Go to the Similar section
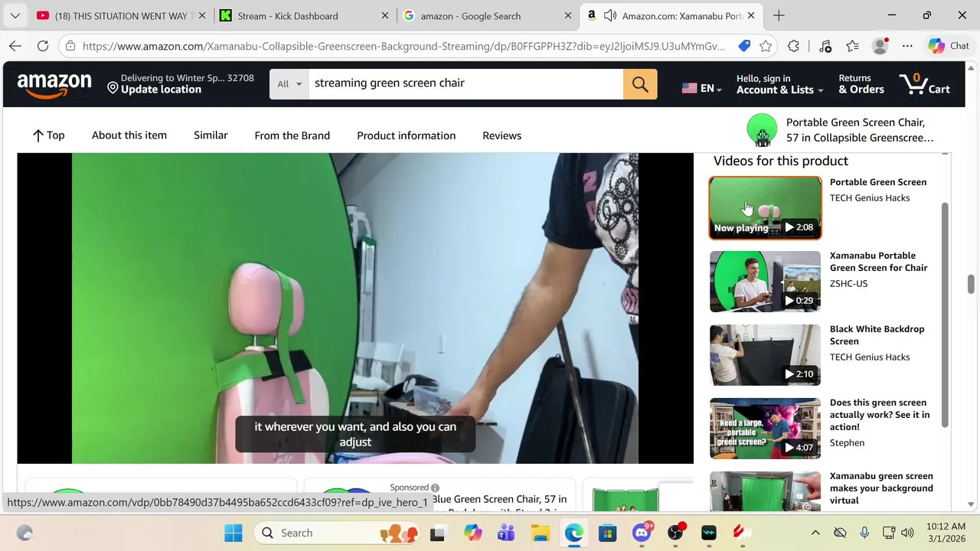Image resolution: width=980 pixels, height=551 pixels. 211,135
